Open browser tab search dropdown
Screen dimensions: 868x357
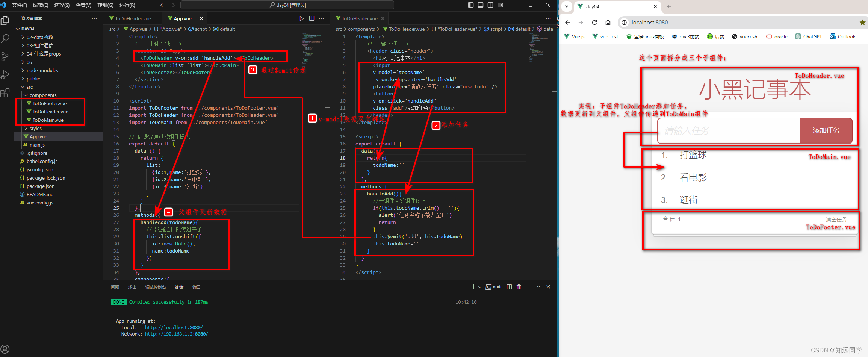tap(567, 6)
